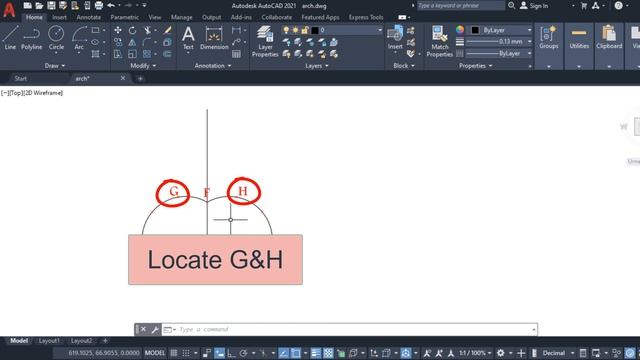
Task: Open the annotation scale 1:1 dropdown
Action: (x=475, y=353)
